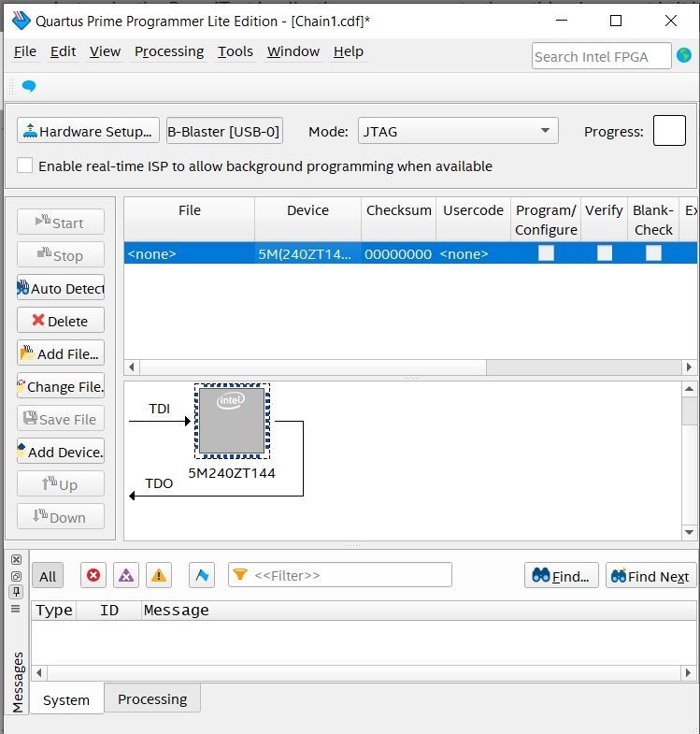This screenshot has height=734, width=700.
Task: Click the Usercode column header
Action: (473, 220)
